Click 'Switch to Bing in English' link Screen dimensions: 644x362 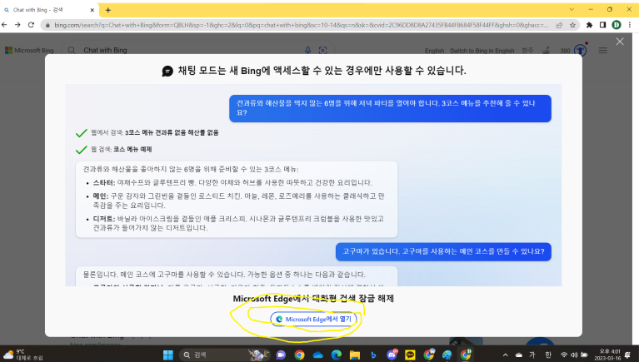pyautogui.click(x=482, y=51)
